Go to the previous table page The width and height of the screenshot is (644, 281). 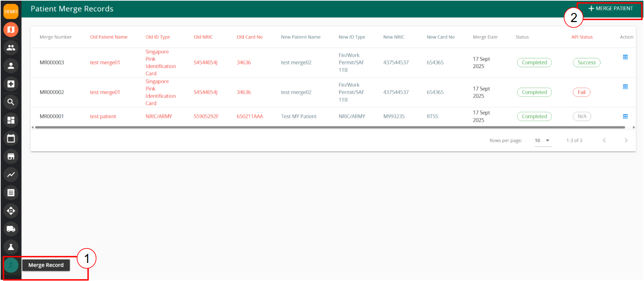(604, 140)
